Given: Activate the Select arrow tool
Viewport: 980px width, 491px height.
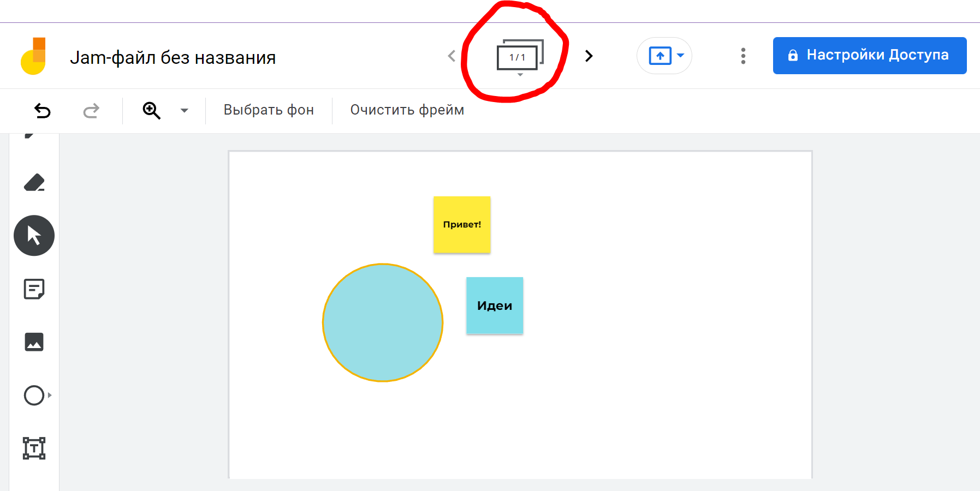Looking at the screenshot, I should [34, 236].
